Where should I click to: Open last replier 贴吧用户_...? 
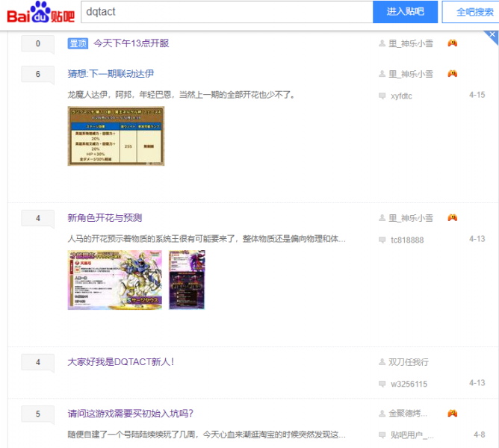coord(412,435)
